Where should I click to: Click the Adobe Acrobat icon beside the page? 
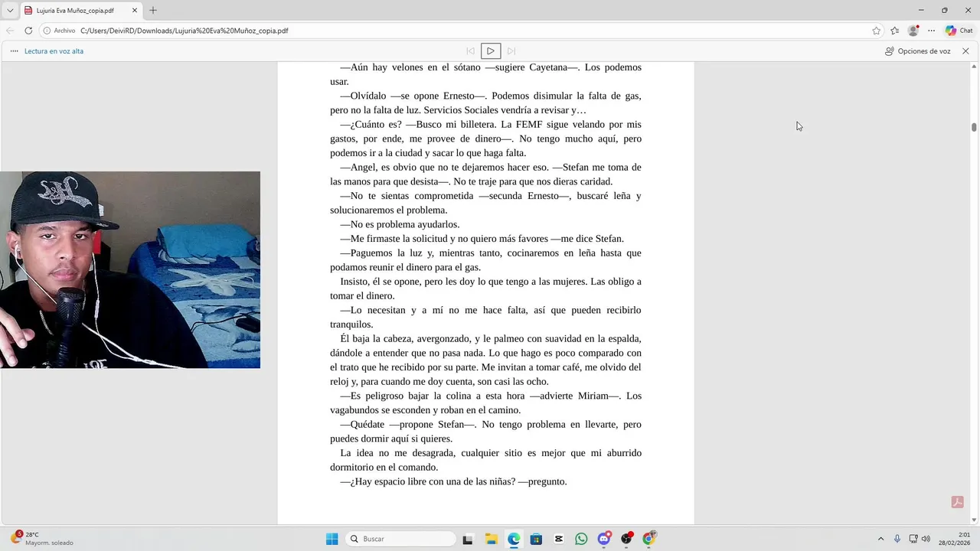click(957, 502)
